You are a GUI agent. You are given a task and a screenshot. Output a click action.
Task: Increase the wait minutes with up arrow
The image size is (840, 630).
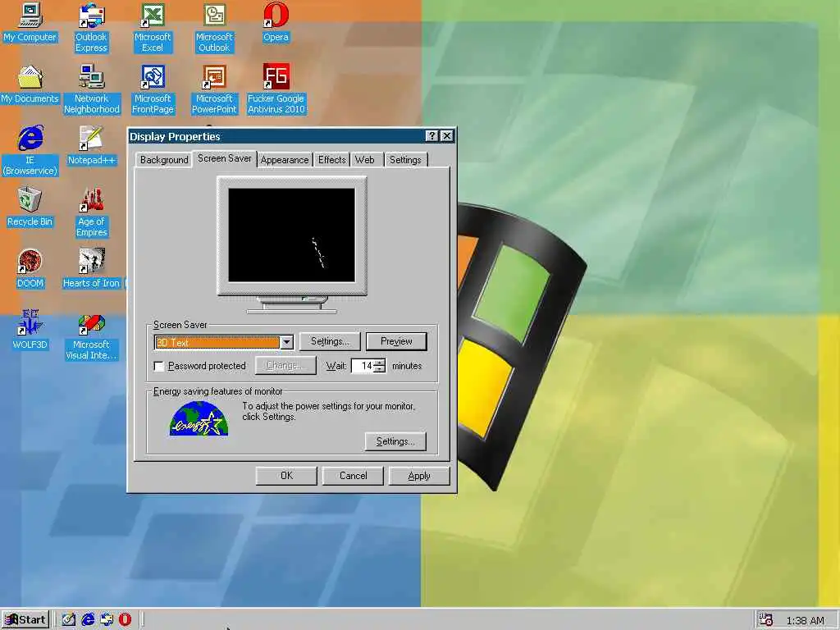379,363
